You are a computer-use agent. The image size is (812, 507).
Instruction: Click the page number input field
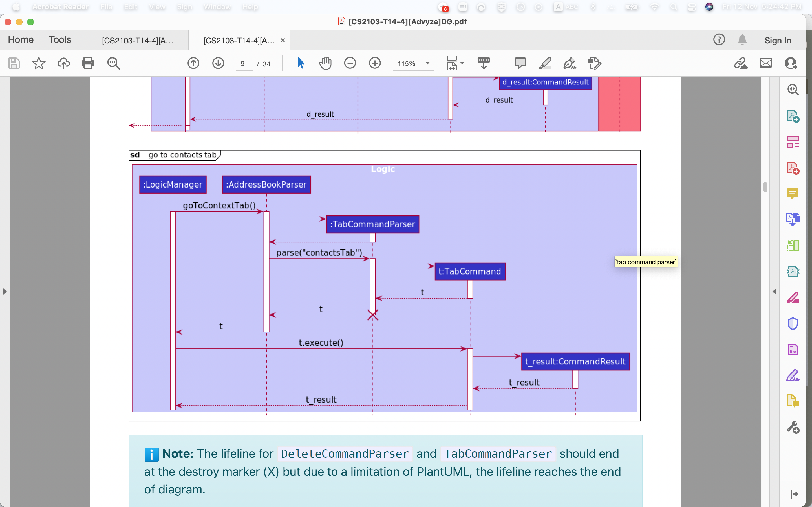[243, 64]
